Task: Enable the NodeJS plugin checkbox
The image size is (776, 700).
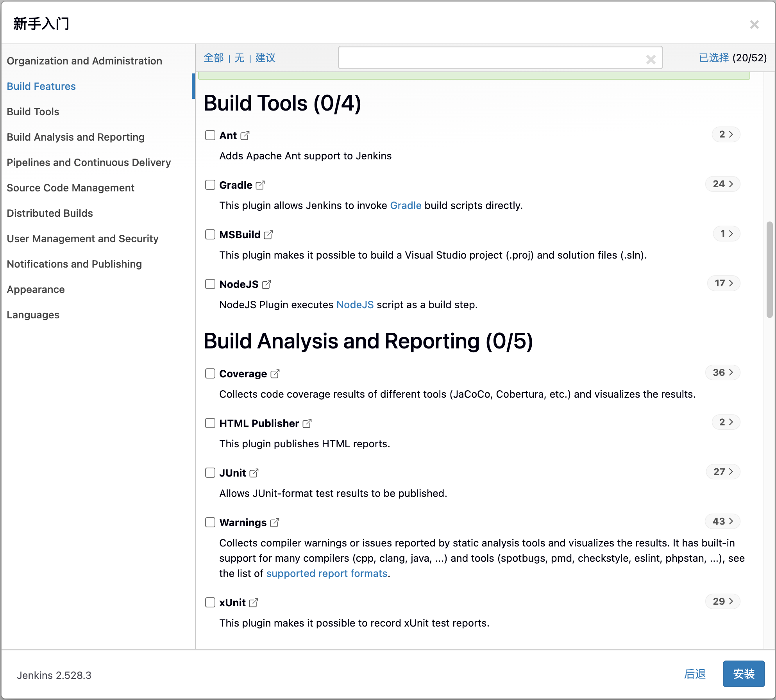Action: click(210, 284)
